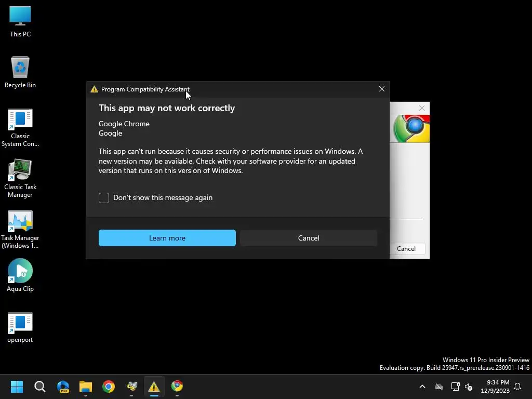Open the muted volume tray icon

coord(469,387)
